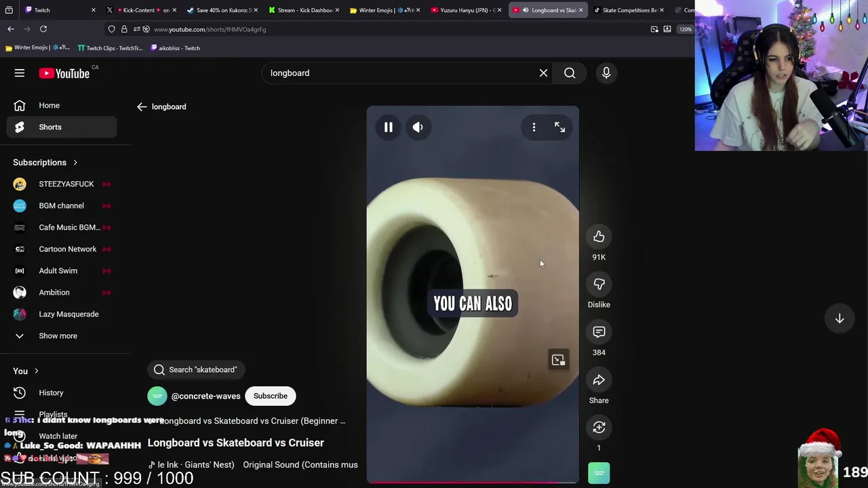Open Adult Swim subscription
This screenshot has height=488, width=868.
(62, 271)
